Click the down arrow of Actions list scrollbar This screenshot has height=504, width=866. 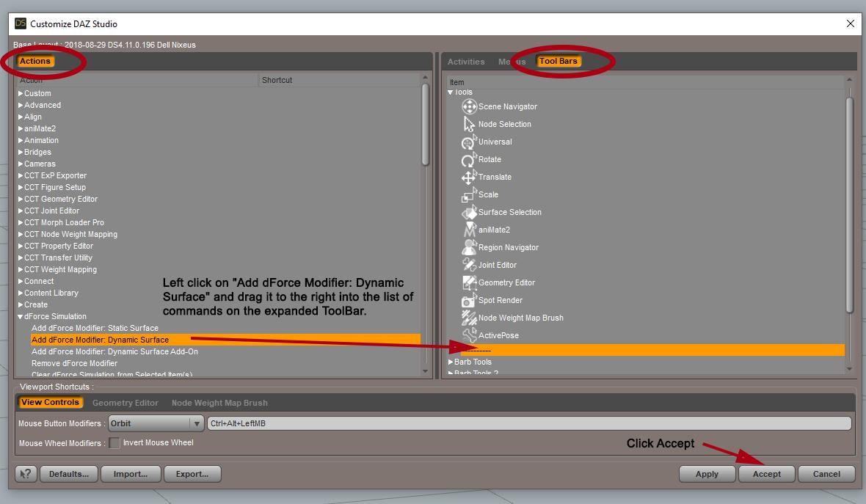(425, 371)
